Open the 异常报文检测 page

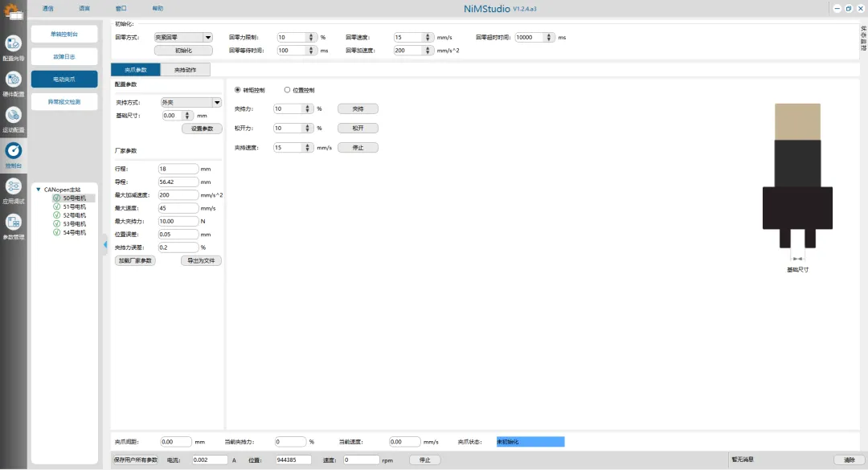click(x=64, y=102)
